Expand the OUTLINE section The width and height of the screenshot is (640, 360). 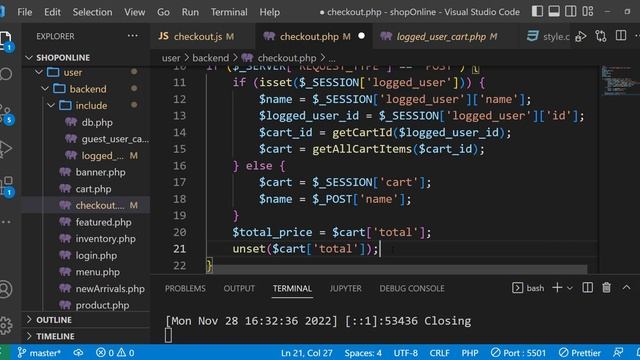point(86,320)
